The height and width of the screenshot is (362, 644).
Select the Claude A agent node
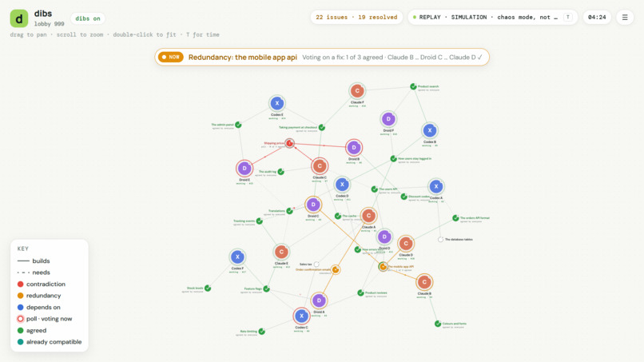tap(368, 215)
